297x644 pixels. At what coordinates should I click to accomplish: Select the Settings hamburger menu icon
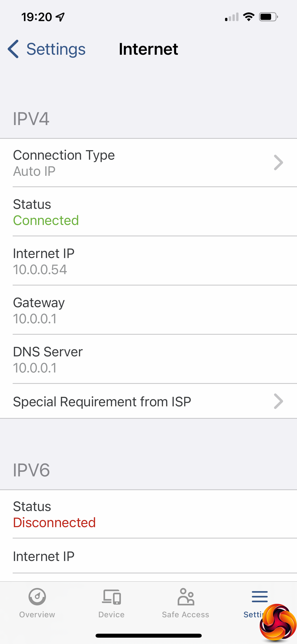[260, 596]
